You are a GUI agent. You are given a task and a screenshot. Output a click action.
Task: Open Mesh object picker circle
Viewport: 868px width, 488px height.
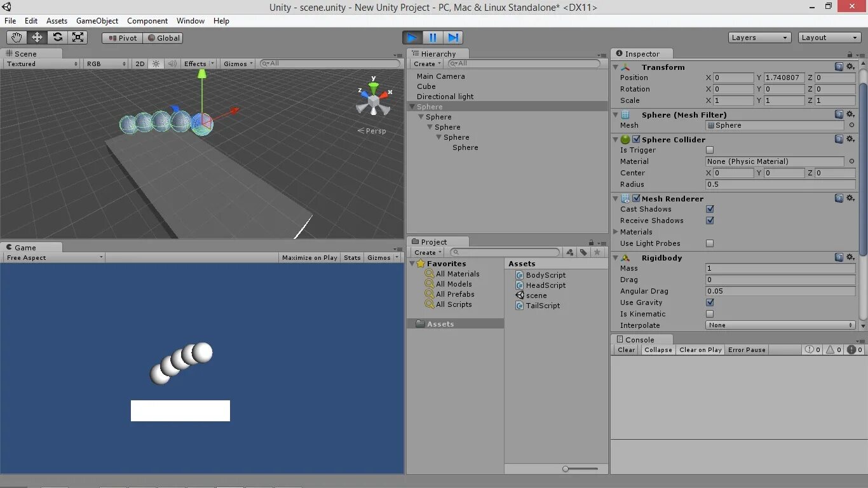click(851, 125)
